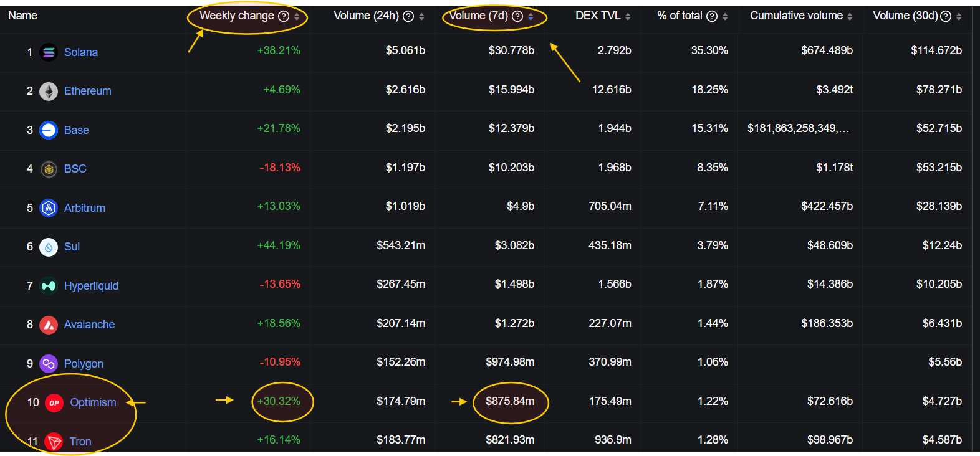
Task: Sort by Volume (24h) using sort arrows
Action: click(421, 17)
